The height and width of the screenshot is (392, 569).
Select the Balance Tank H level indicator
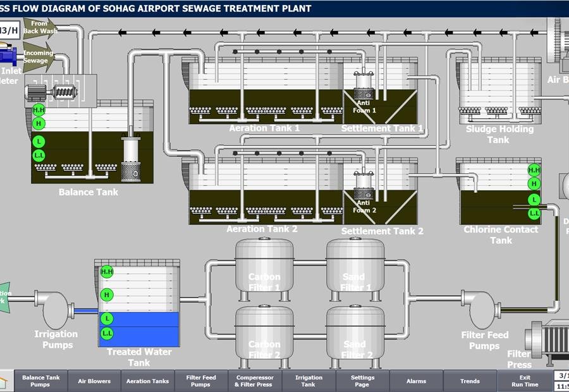[x=39, y=123]
